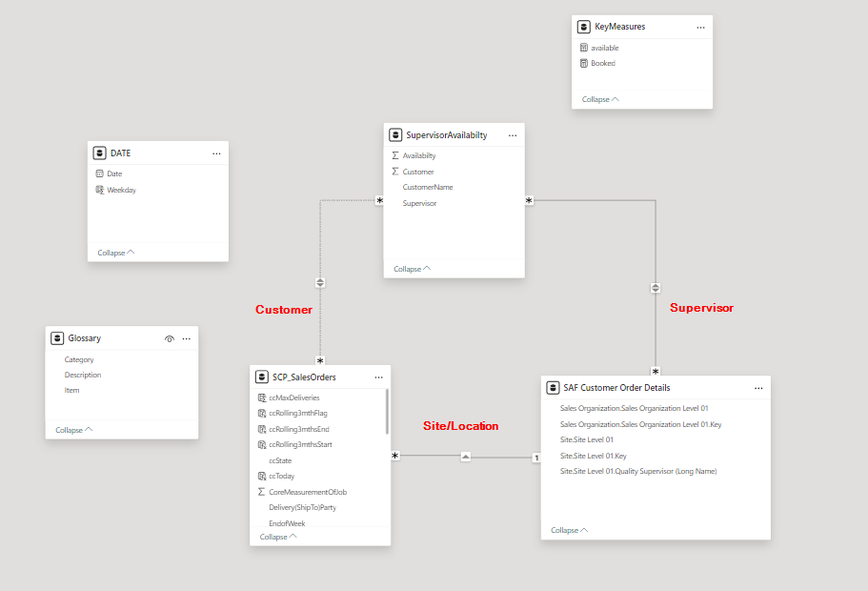Select the Delivery(ShipTo)Party field
Image resolution: width=868 pixels, height=591 pixels.
click(302, 507)
